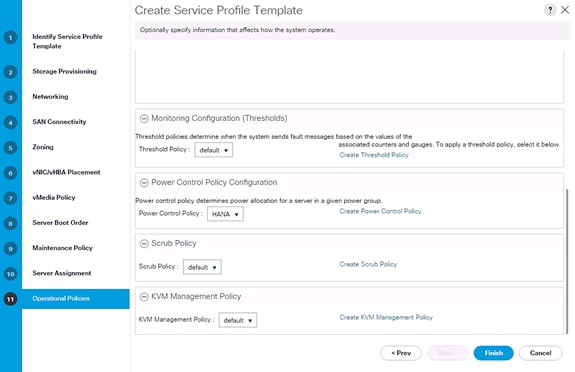Click step 4 circle for SAN Connectivity
The image size is (575, 372).
pyautogui.click(x=10, y=123)
